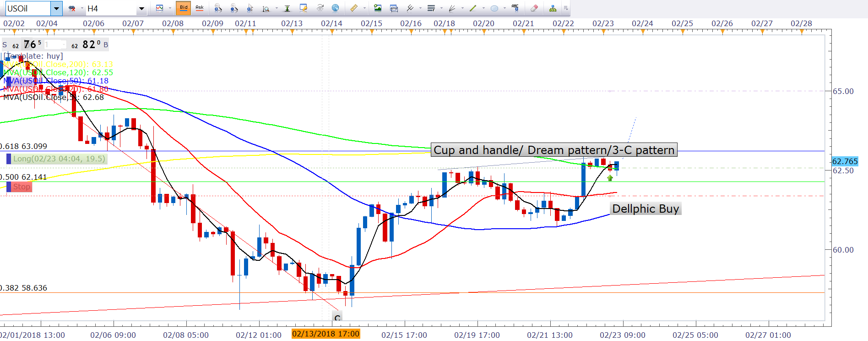The width and height of the screenshot is (868, 341).
Task: Click the zoom in magnifier icon
Action: point(218,8)
